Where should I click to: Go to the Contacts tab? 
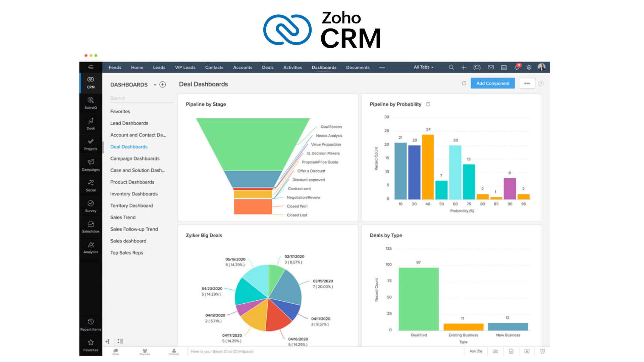click(x=214, y=67)
